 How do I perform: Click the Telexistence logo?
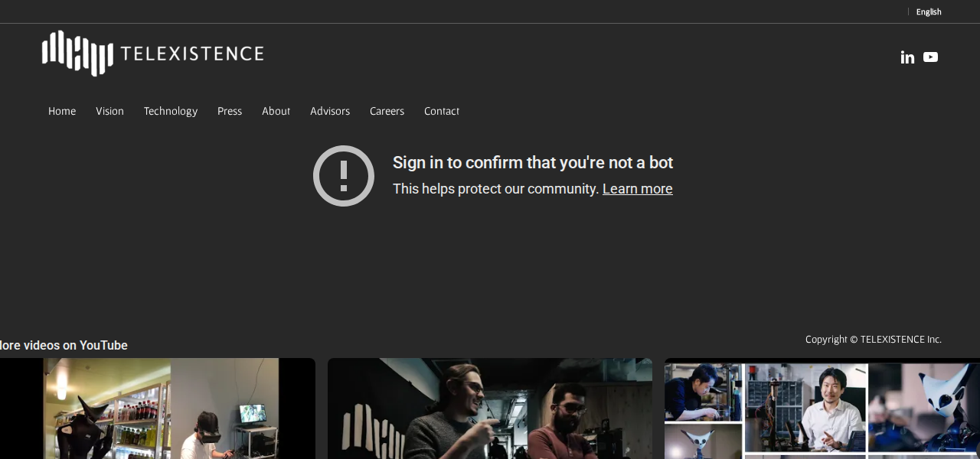pos(153,54)
